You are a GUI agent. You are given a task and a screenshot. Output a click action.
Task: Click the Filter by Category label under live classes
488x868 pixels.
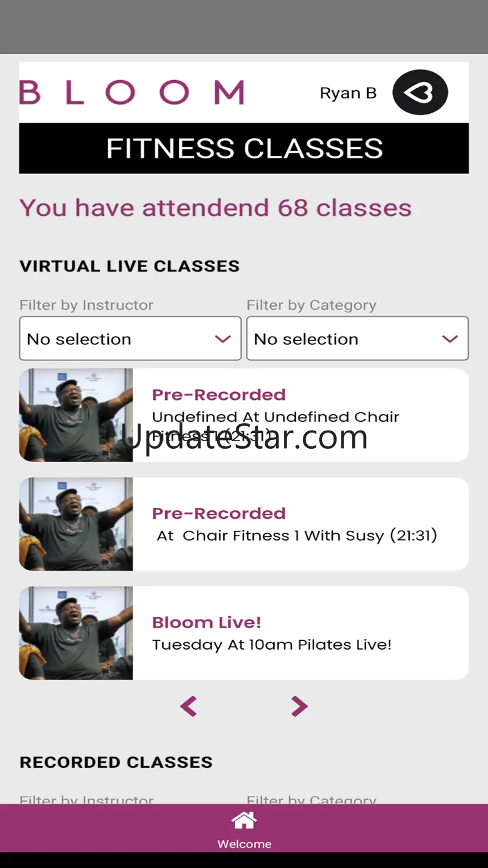click(312, 305)
